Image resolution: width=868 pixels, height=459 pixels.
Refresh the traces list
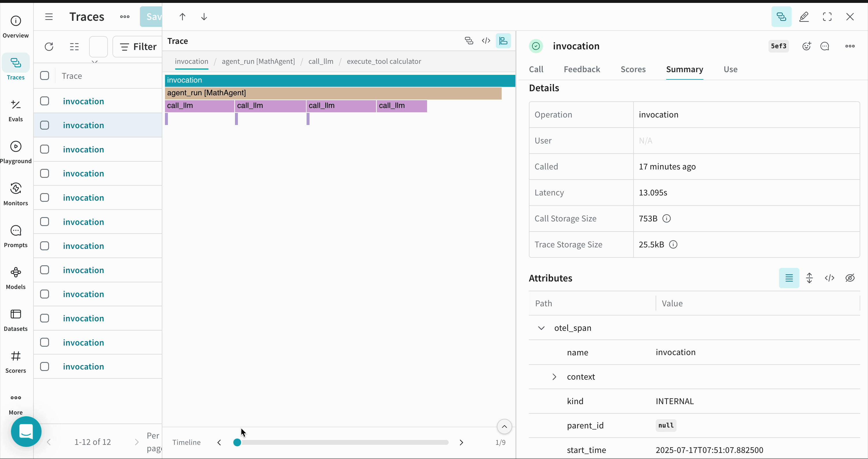[49, 46]
